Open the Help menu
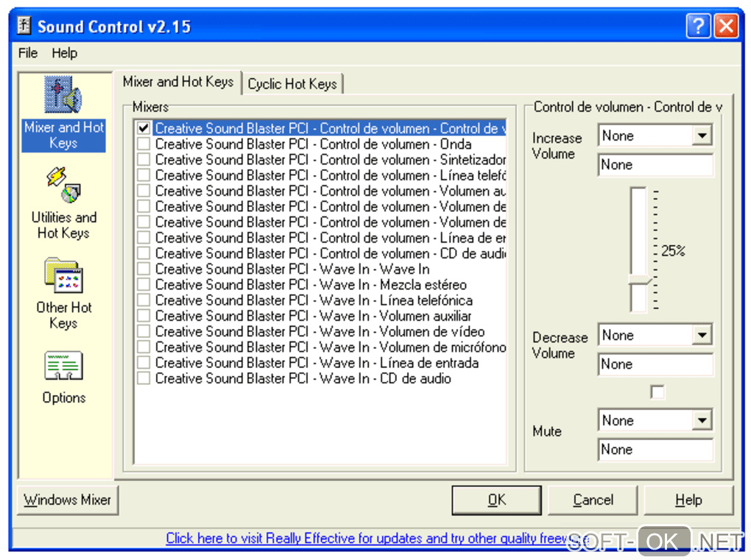 [64, 53]
